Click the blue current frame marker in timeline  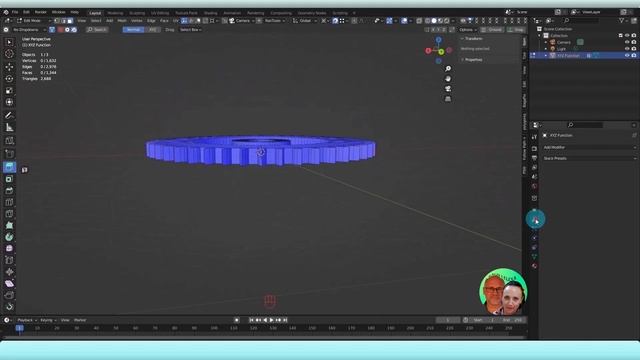point(19,328)
